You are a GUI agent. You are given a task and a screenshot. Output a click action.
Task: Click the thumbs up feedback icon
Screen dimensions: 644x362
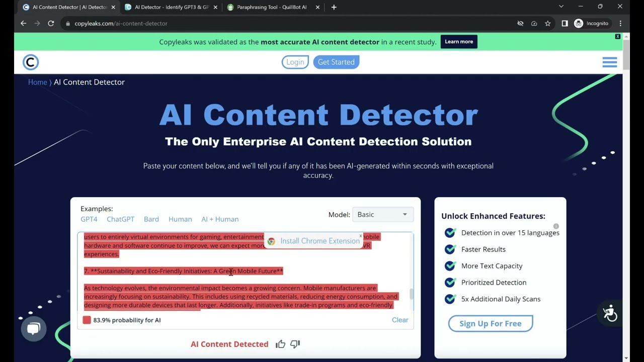point(280,344)
